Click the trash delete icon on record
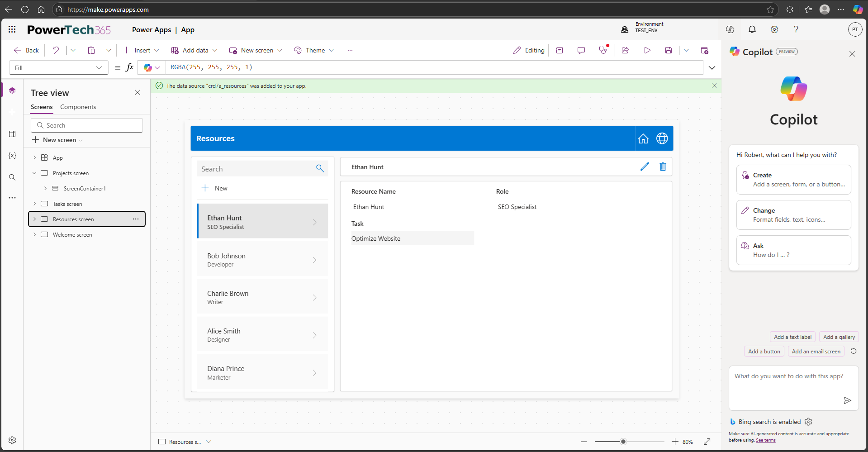 point(663,167)
